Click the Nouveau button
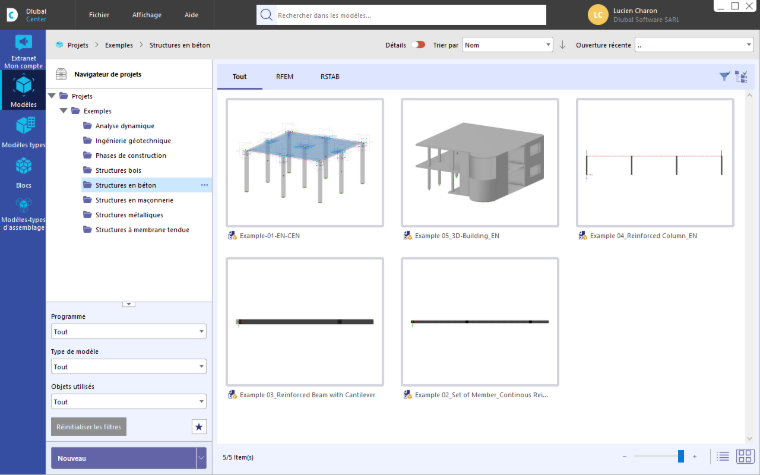760x475 pixels. (x=123, y=458)
